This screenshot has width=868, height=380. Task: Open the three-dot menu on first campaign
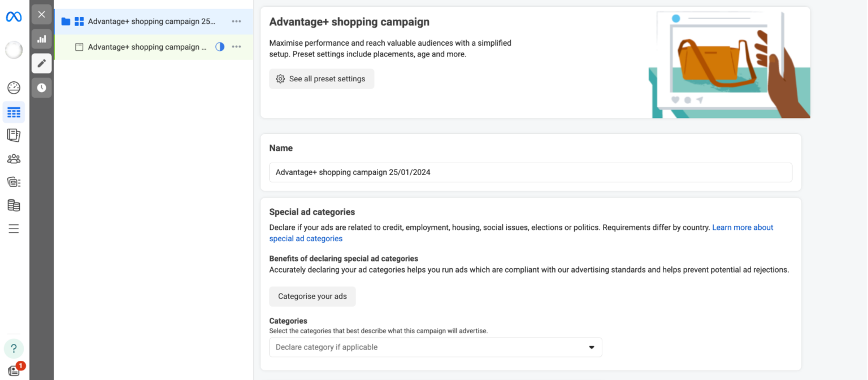pos(236,21)
